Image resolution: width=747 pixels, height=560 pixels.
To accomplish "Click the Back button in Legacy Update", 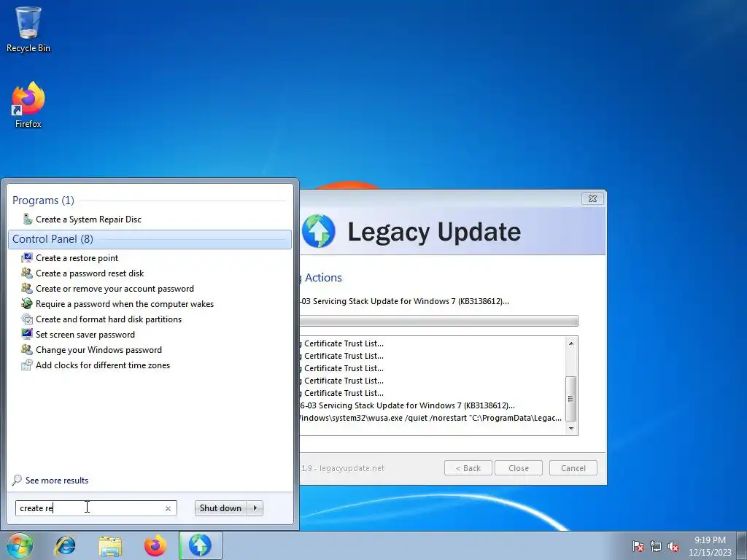I will [x=468, y=468].
